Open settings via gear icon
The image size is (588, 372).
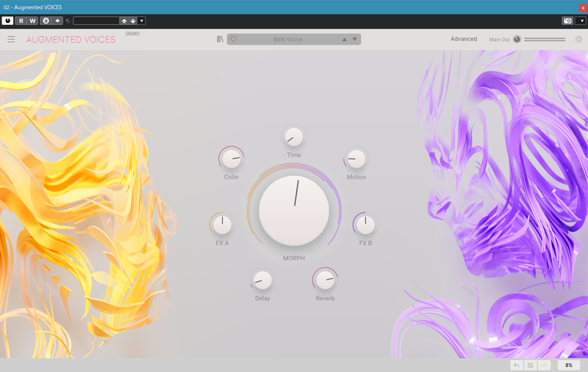click(x=578, y=39)
